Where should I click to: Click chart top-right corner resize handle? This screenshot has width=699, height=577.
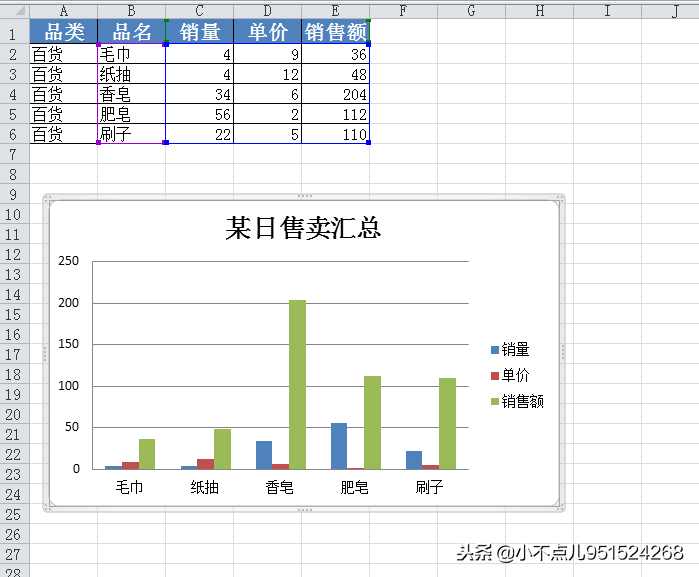tap(560, 198)
